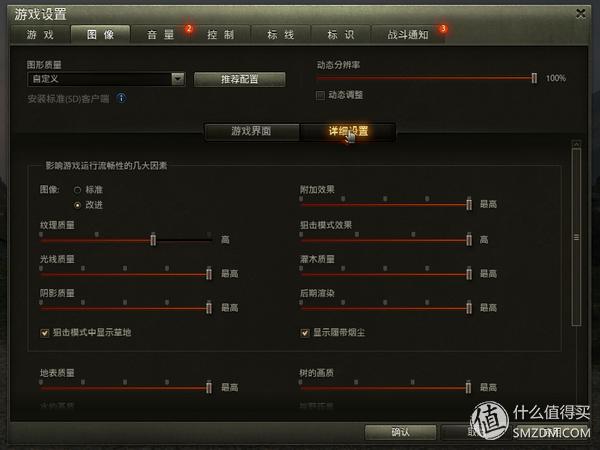Click the info icon beside 安装标准(SD)客户端

[121, 98]
